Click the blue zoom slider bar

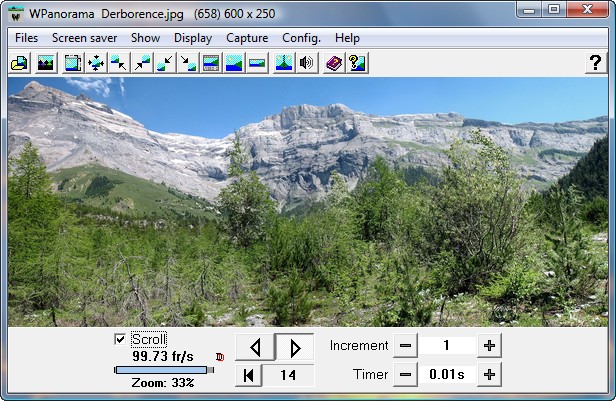[x=161, y=370]
